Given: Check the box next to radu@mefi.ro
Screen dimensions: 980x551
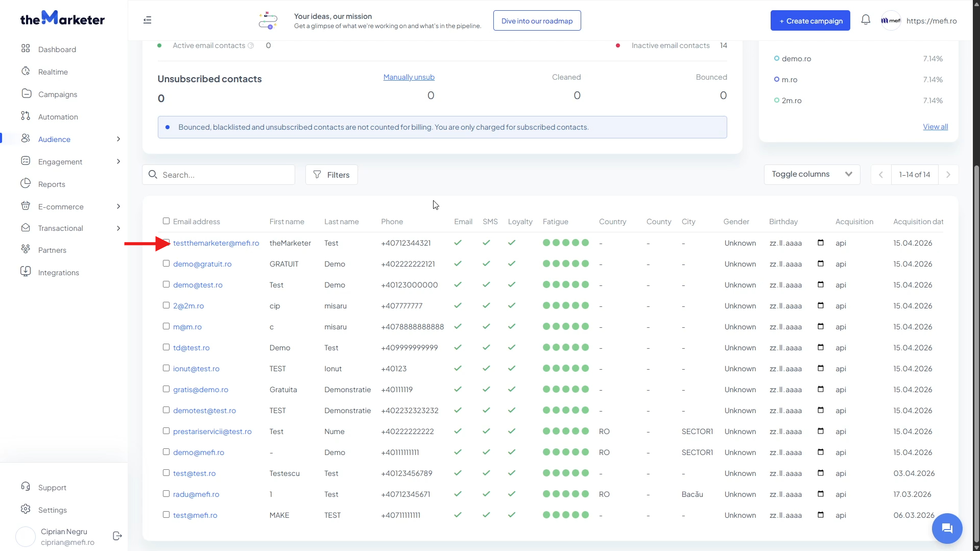Looking at the screenshot, I should tap(166, 494).
